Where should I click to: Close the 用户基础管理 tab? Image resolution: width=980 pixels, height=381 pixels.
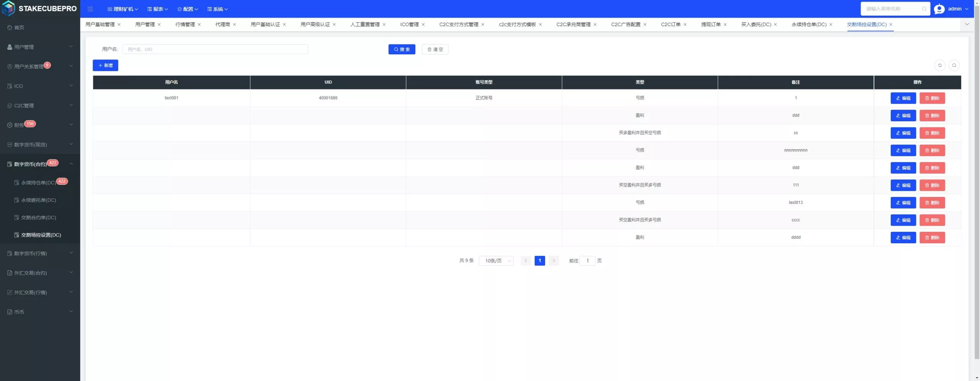tap(119, 24)
